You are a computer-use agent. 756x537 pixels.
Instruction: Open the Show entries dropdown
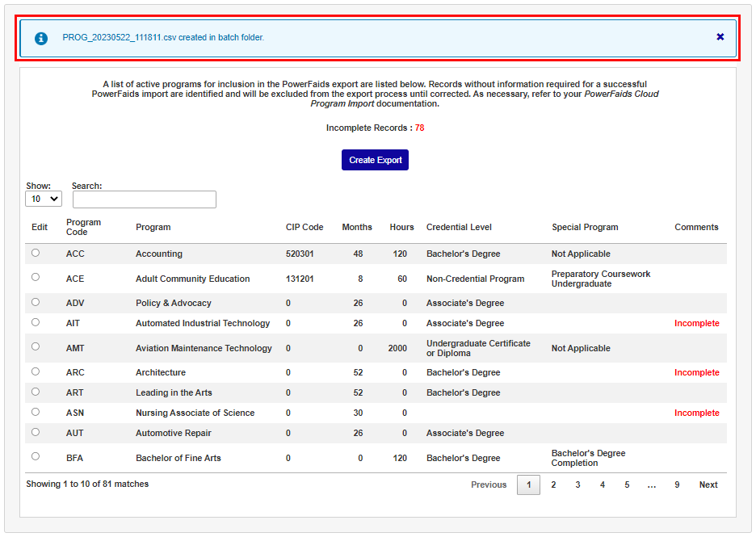click(44, 199)
